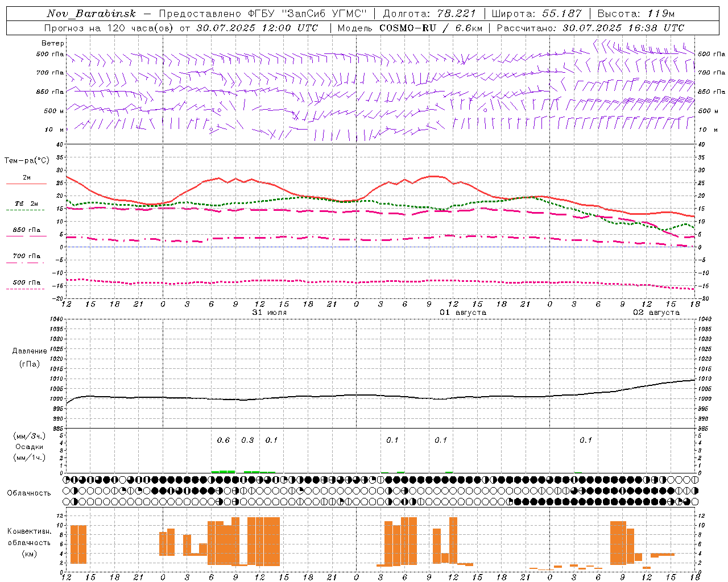Select the Давление pressure panel label
This screenshot has width=728, height=582.
tap(30, 351)
